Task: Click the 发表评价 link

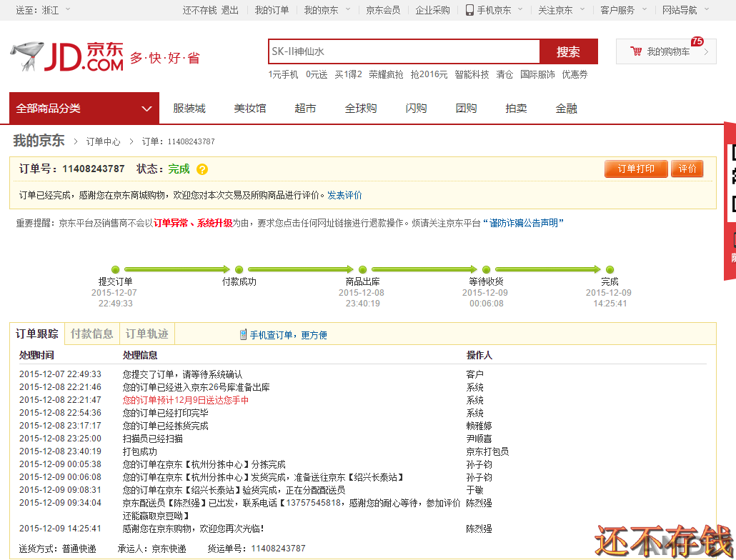Action: coord(344,195)
